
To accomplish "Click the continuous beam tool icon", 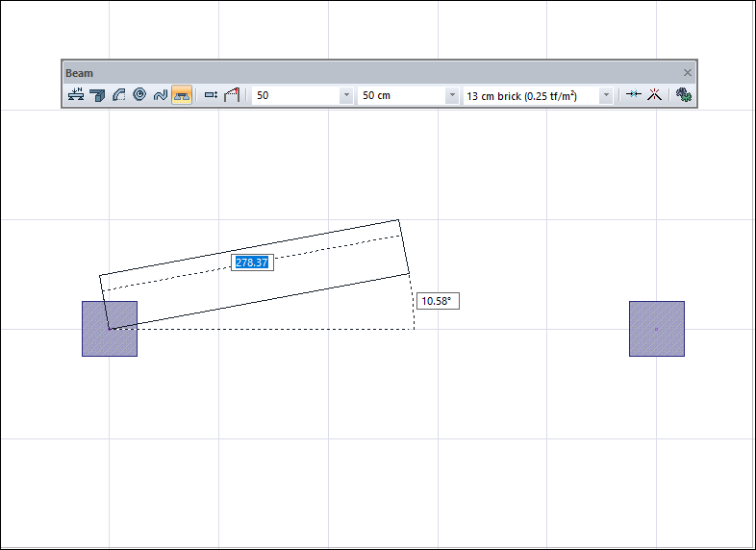I will pyautogui.click(x=97, y=95).
